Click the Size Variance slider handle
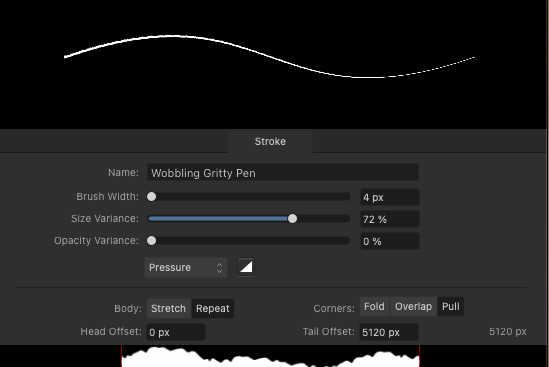Image resolution: width=549 pixels, height=367 pixels. point(292,219)
